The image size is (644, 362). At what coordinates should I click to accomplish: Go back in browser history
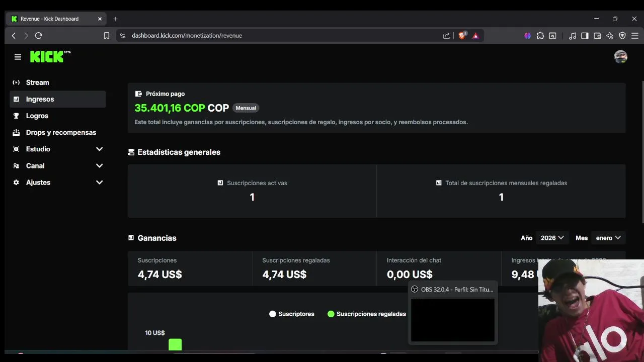14,36
